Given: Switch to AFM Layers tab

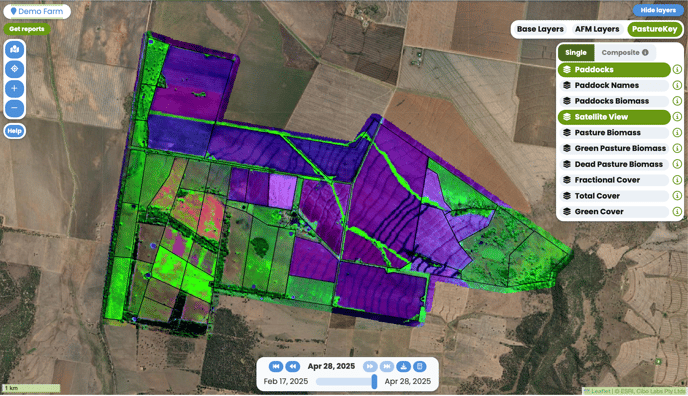Looking at the screenshot, I should point(597,29).
